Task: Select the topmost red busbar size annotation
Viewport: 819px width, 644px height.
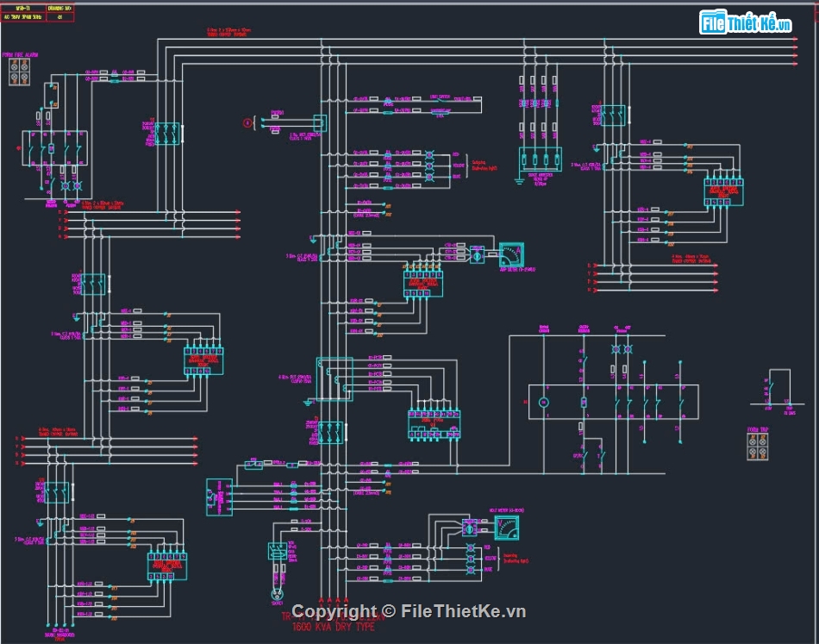Action: (x=228, y=33)
